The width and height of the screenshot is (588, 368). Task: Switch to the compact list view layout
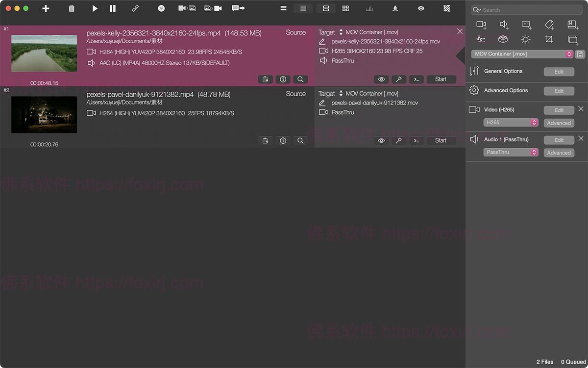303,8
